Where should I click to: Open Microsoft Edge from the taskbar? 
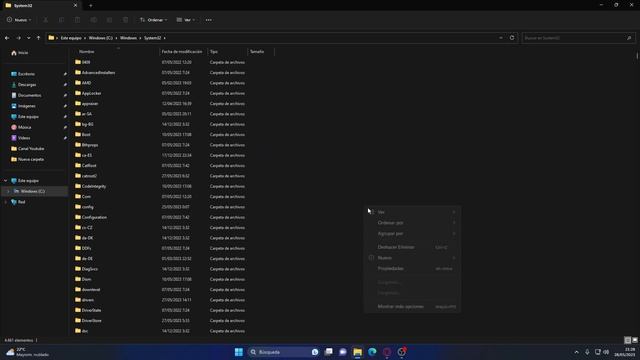372,352
